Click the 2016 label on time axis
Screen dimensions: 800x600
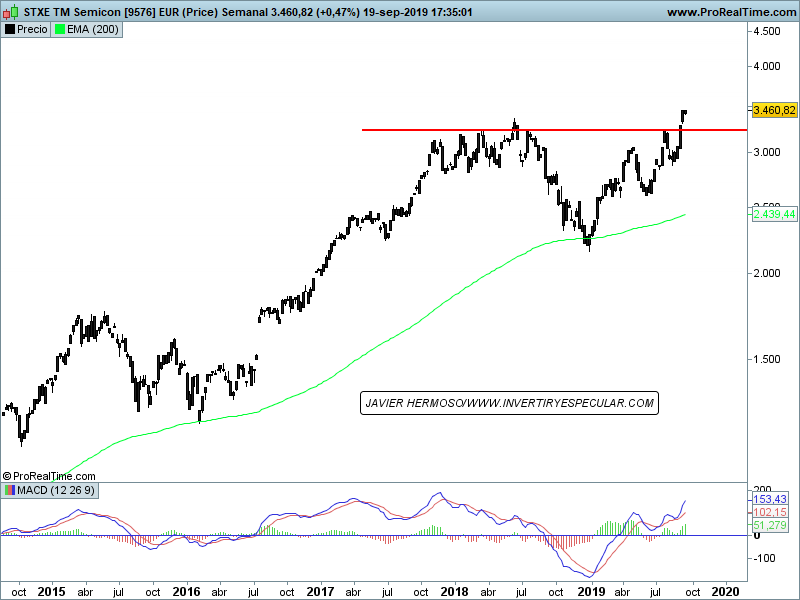tap(186, 592)
